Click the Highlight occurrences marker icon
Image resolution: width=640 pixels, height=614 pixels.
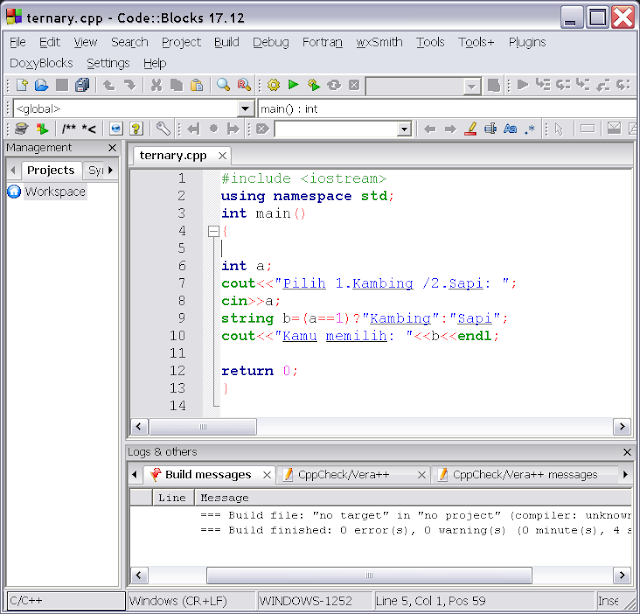tap(471, 129)
